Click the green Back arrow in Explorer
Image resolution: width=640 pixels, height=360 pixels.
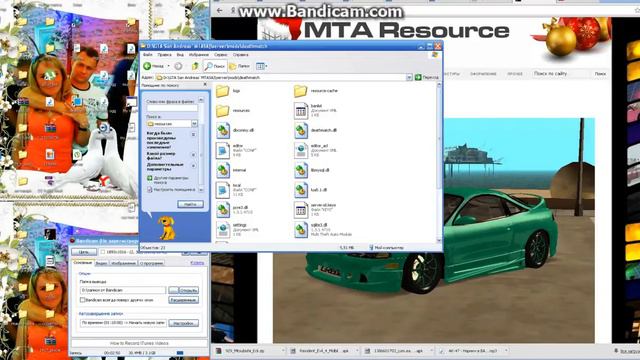click(147, 66)
